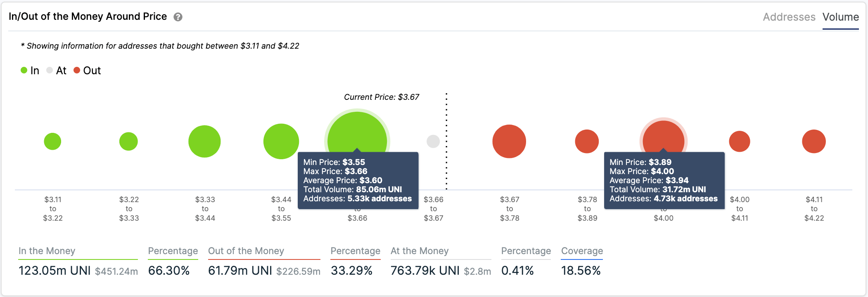The image size is (868, 297).
Task: Click the help question mark icon
Action: (178, 17)
